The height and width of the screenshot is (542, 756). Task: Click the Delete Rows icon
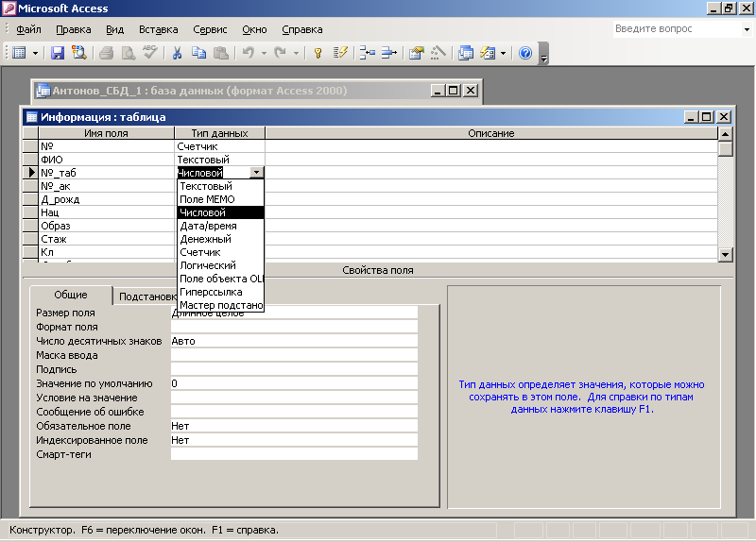tap(389, 53)
